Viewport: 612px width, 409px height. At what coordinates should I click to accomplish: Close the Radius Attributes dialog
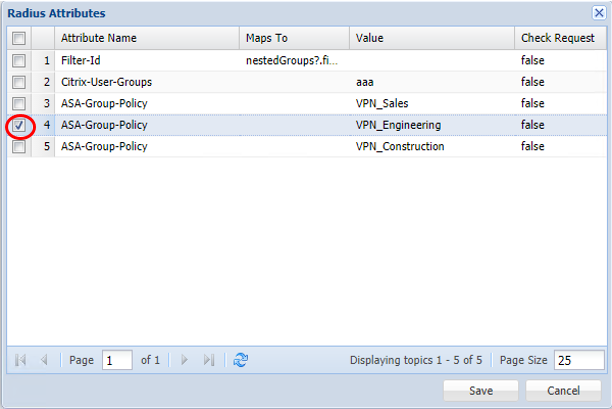coord(598,13)
